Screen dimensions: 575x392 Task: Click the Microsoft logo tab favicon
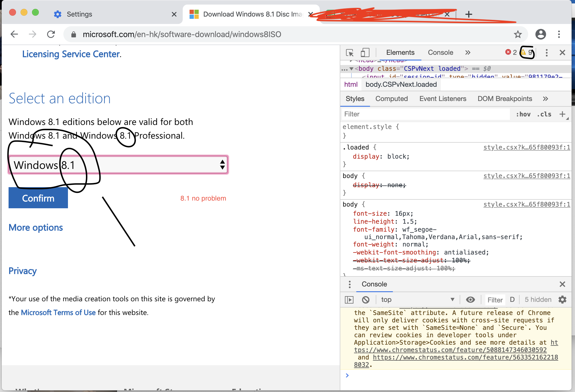point(194,14)
